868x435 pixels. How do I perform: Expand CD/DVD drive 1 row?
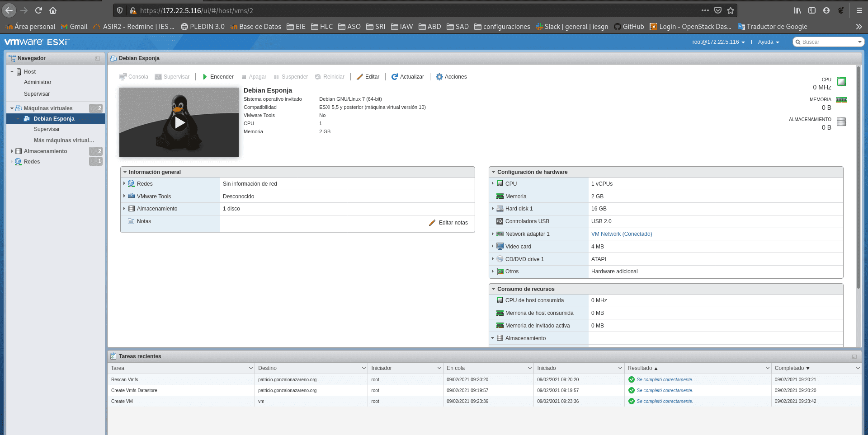pos(493,259)
